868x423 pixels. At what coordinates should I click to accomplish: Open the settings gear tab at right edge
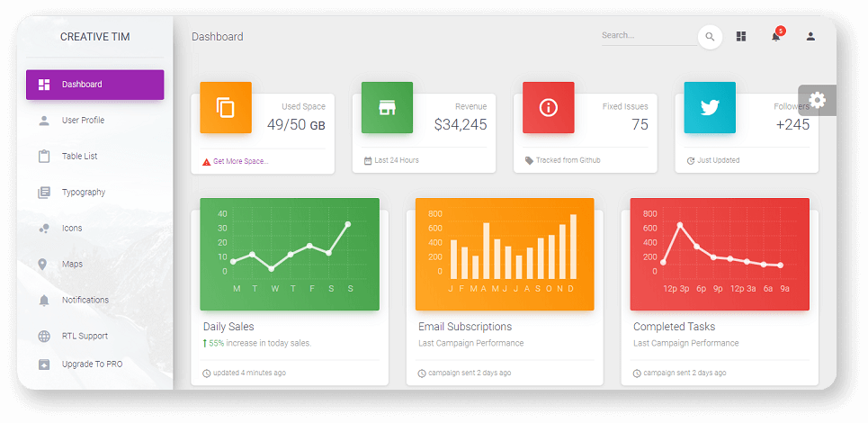(x=817, y=100)
